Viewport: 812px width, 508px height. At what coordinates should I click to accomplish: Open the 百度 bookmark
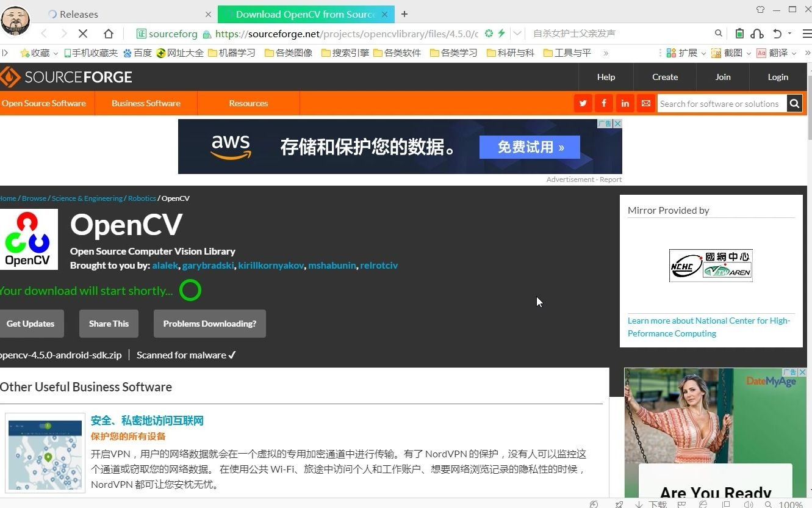click(x=137, y=53)
